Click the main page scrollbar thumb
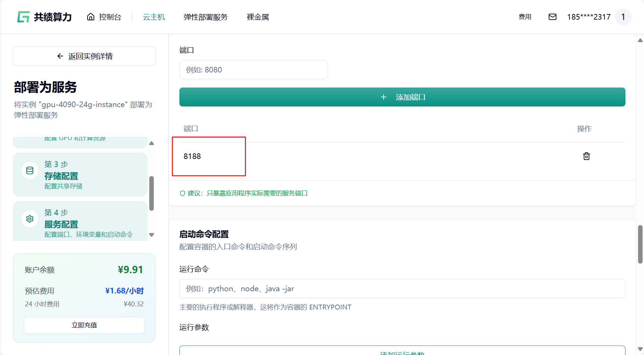This screenshot has height=355, width=644. tap(640, 244)
